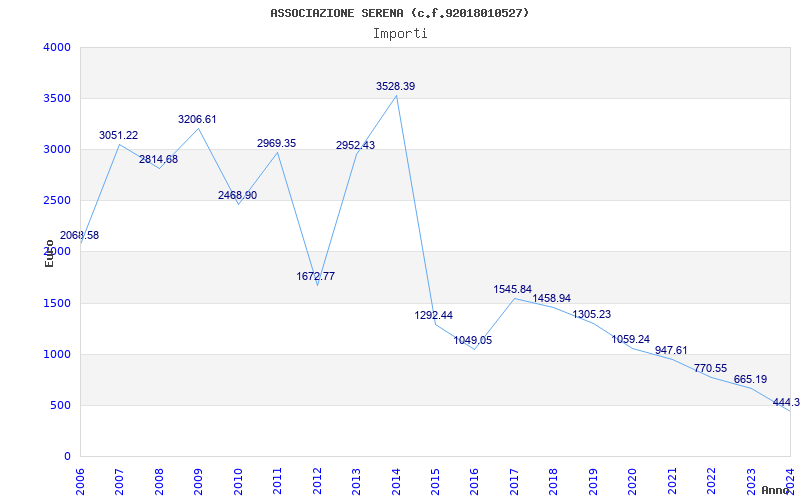Click the 2011 year axis label

(x=278, y=481)
